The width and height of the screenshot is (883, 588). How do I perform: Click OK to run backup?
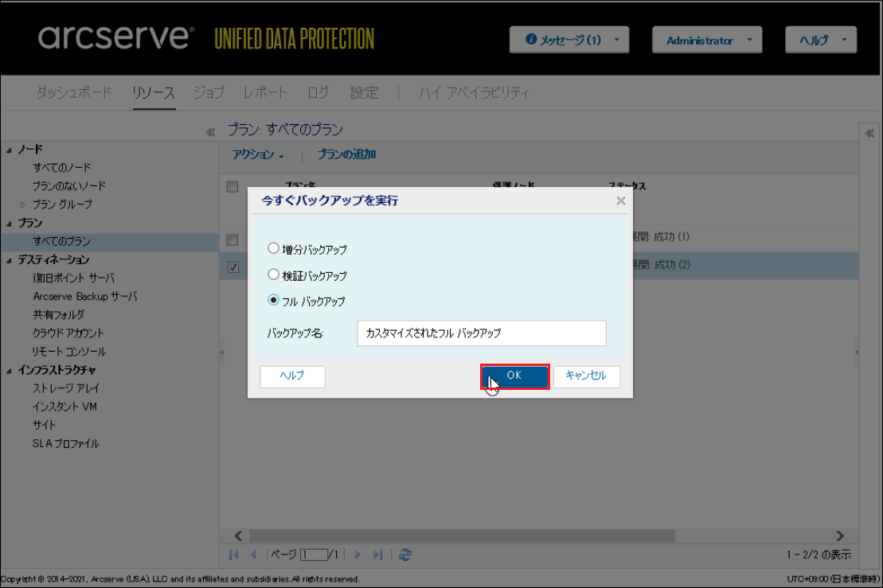[x=514, y=376]
